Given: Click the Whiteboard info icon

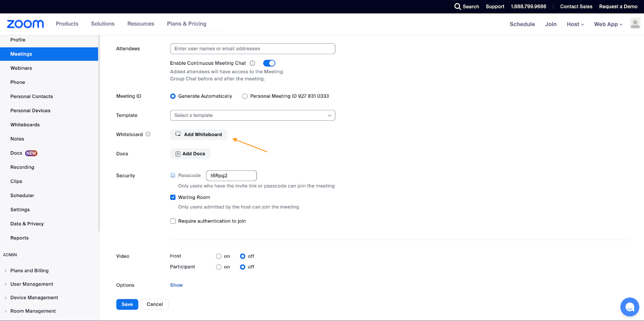Looking at the screenshot, I should [148, 134].
